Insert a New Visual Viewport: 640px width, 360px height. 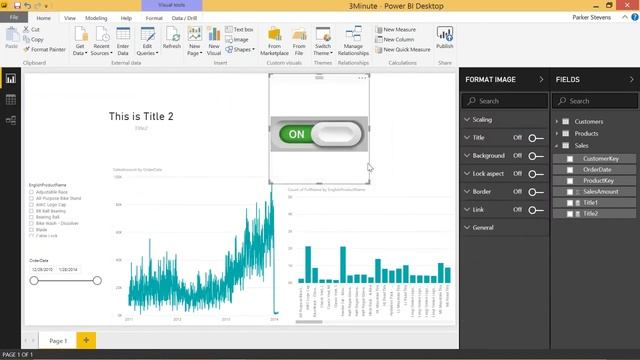pos(213,41)
